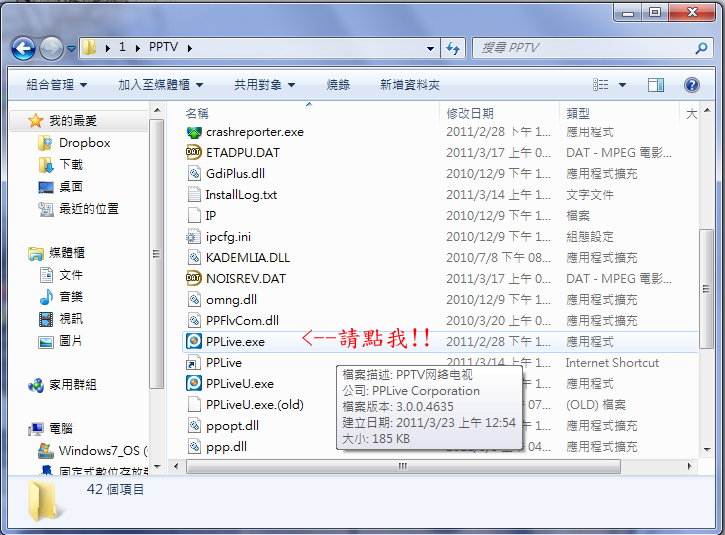
Task: Click the folder icon in address bar
Action: pos(89,47)
